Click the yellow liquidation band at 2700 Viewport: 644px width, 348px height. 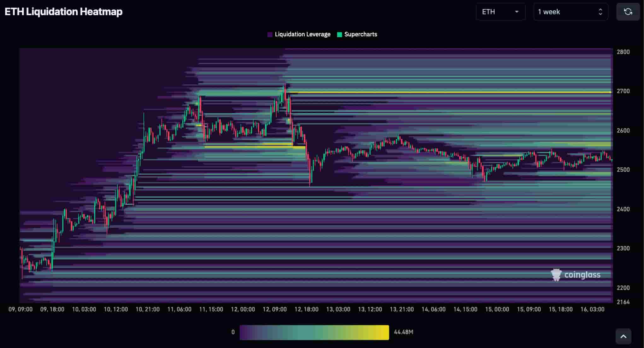tap(442, 92)
